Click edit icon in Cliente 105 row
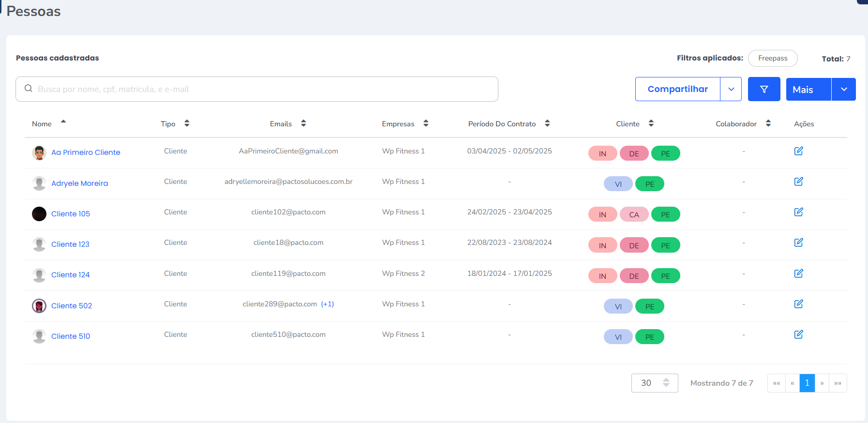The width and height of the screenshot is (868, 423). pyautogui.click(x=798, y=212)
